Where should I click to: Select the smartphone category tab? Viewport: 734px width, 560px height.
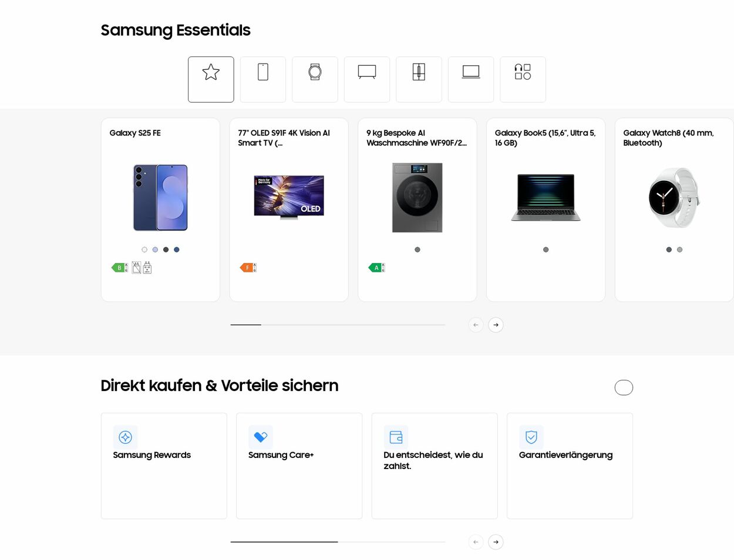pyautogui.click(x=262, y=79)
